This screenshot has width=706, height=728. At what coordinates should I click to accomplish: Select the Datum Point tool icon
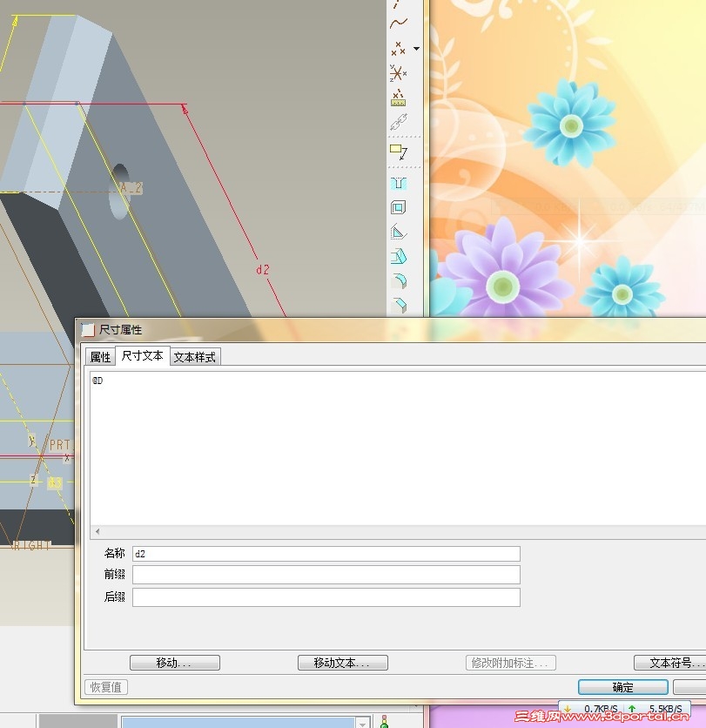click(398, 48)
